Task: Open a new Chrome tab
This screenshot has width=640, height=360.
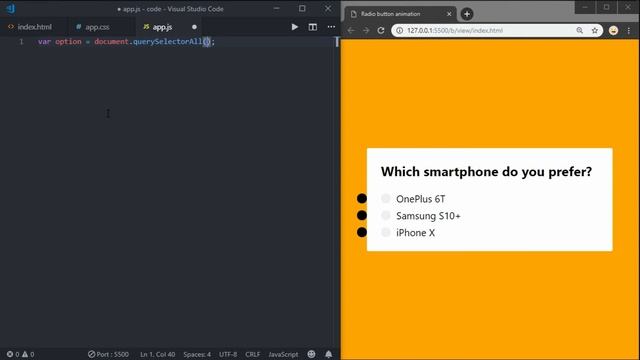Action: click(467, 14)
